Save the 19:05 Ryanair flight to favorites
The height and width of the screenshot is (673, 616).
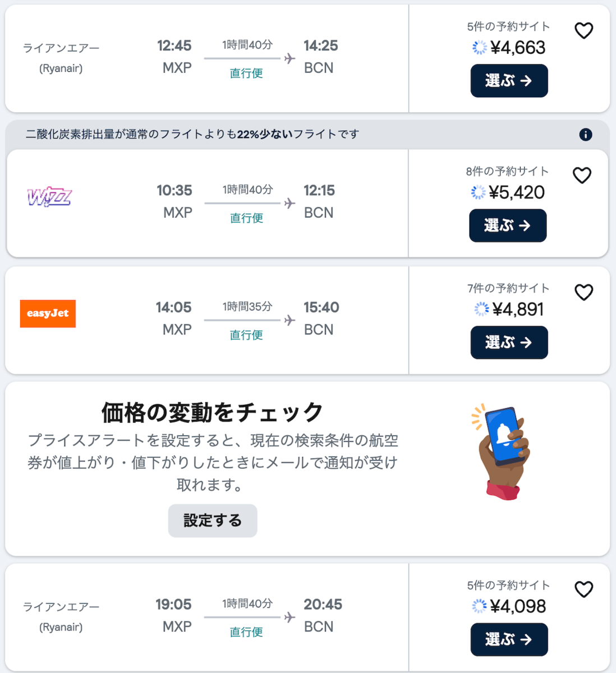(583, 589)
